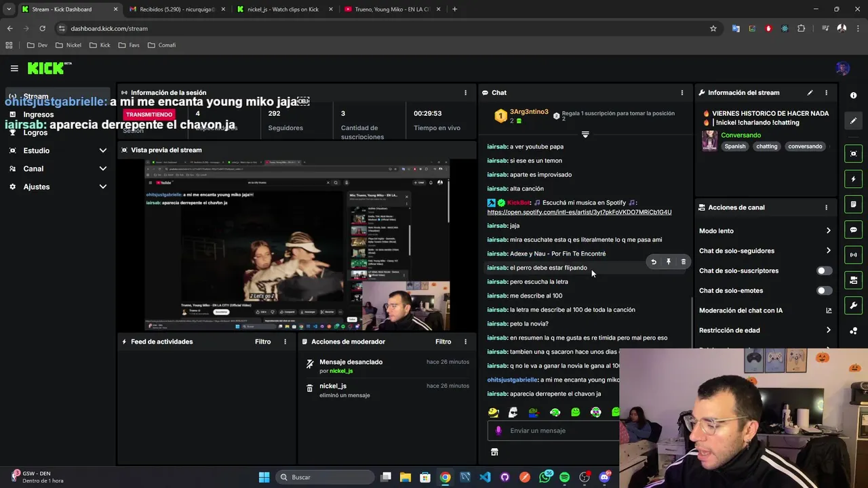This screenshot has height=488, width=868.
Task: Open the Windows Start menu
Action: [264, 477]
